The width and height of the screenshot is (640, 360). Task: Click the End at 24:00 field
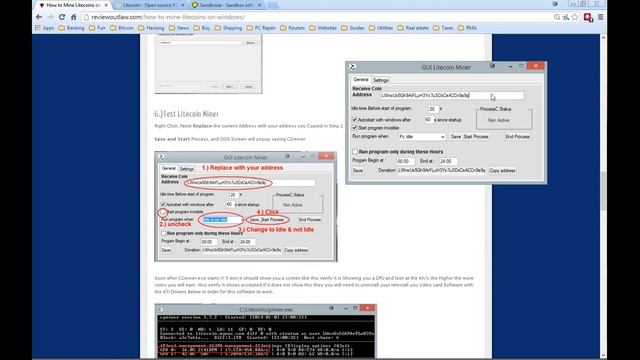click(x=448, y=161)
